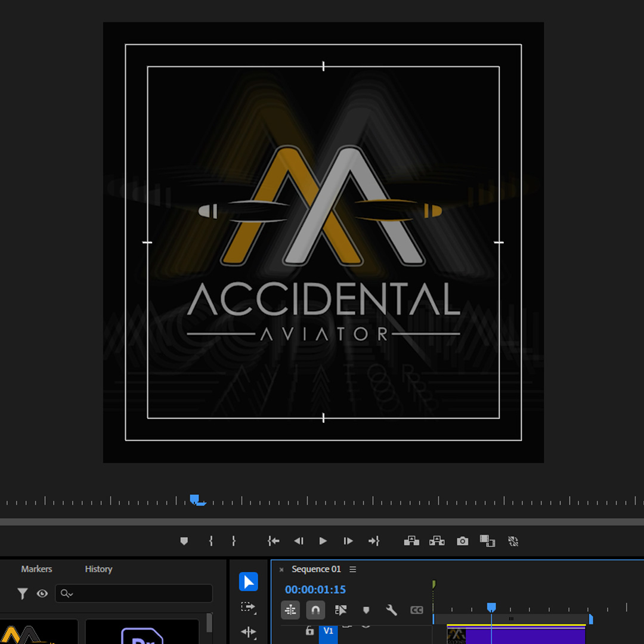Viewport: 644px width, 644px height.
Task: Click the Accidental Aviator logo thumbnail
Action: [x=39, y=631]
